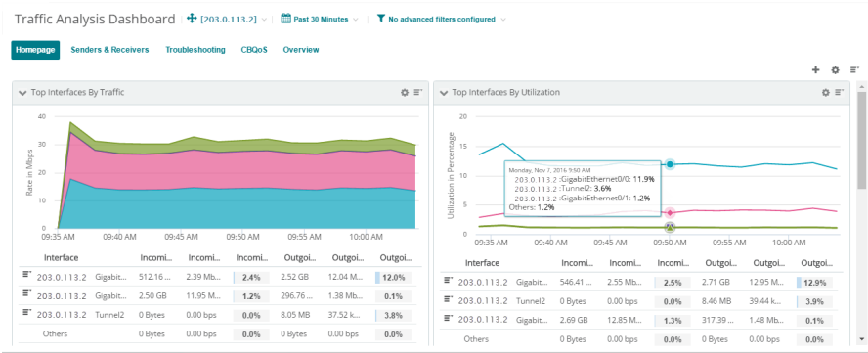Collapse the Top Interfaces By Traffic panel
Image resolution: width=868 pixels, height=353 pixels.
[x=22, y=93]
